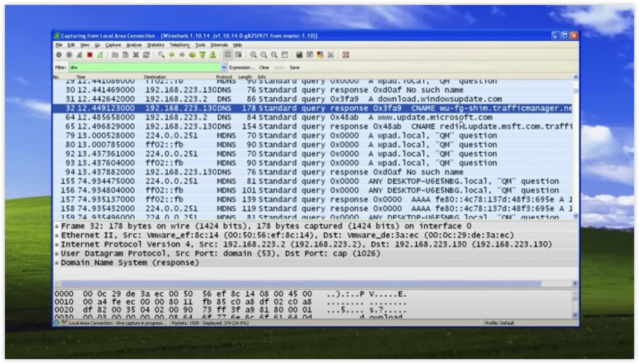Viewport: 639px width, 364px height.
Task: Open the Statistics menu
Action: pos(155,45)
